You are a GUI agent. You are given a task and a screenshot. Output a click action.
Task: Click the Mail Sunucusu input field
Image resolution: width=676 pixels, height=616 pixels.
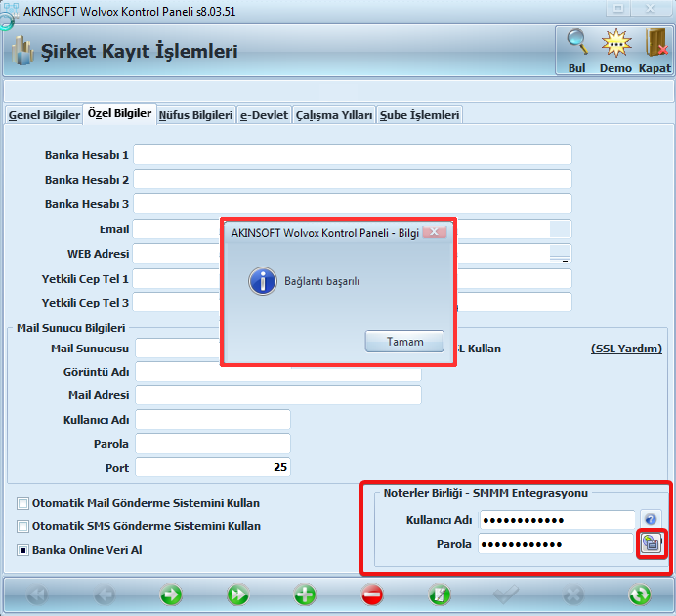click(178, 349)
